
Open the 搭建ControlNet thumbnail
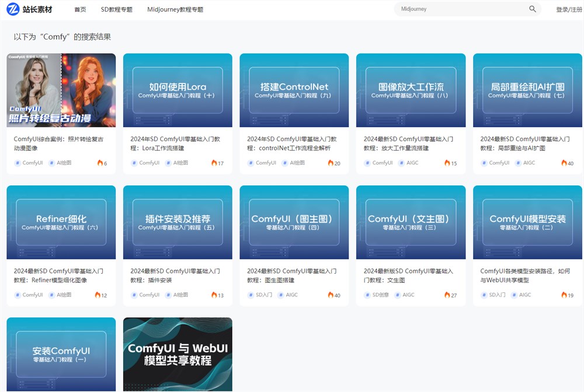(x=294, y=90)
